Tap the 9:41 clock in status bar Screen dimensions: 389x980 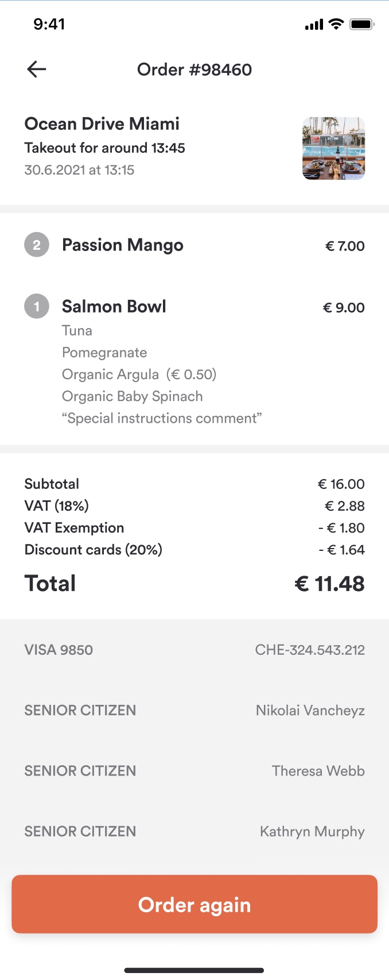(49, 24)
